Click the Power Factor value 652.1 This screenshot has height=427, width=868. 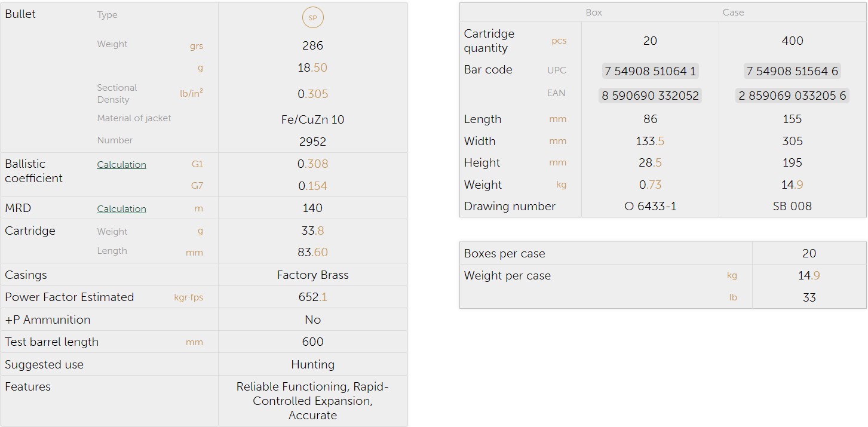[x=312, y=297]
